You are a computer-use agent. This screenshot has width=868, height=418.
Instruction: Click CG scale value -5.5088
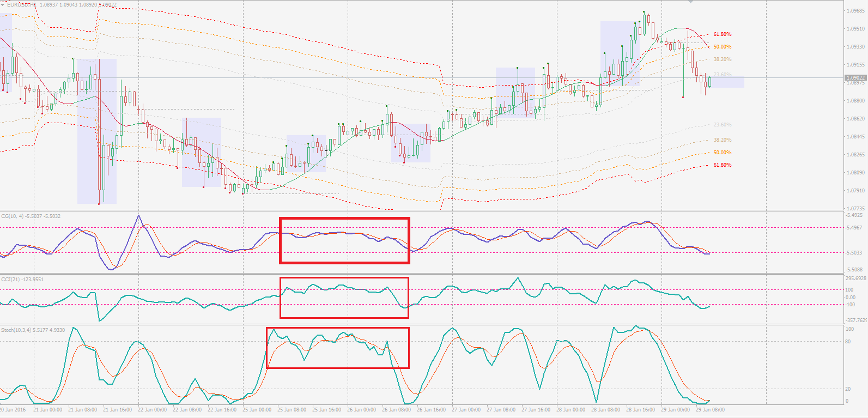854,270
